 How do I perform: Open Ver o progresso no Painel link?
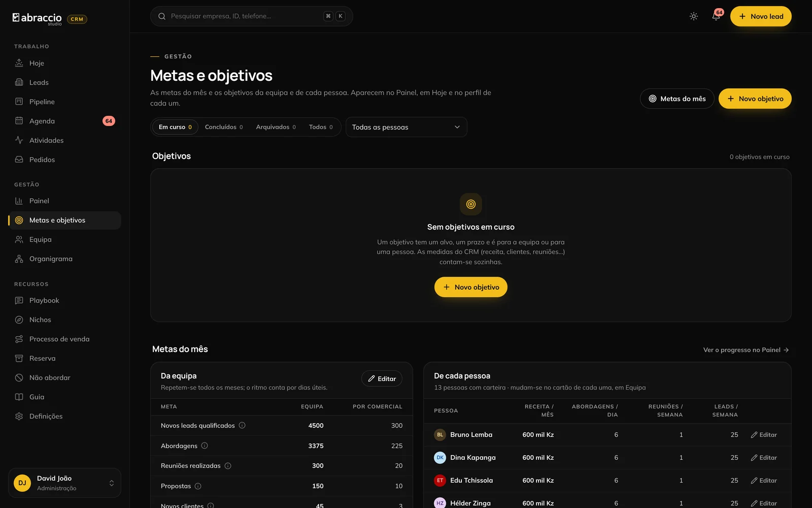[x=746, y=350]
